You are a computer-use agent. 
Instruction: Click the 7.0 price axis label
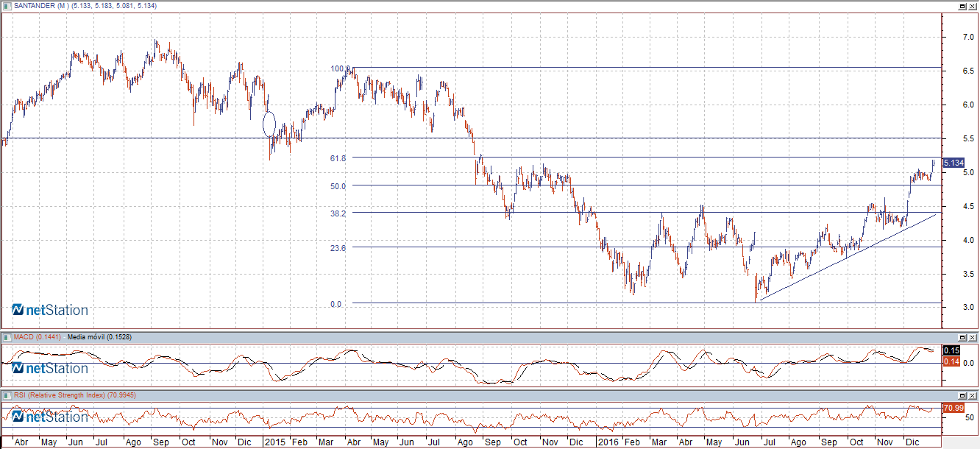tap(969, 37)
